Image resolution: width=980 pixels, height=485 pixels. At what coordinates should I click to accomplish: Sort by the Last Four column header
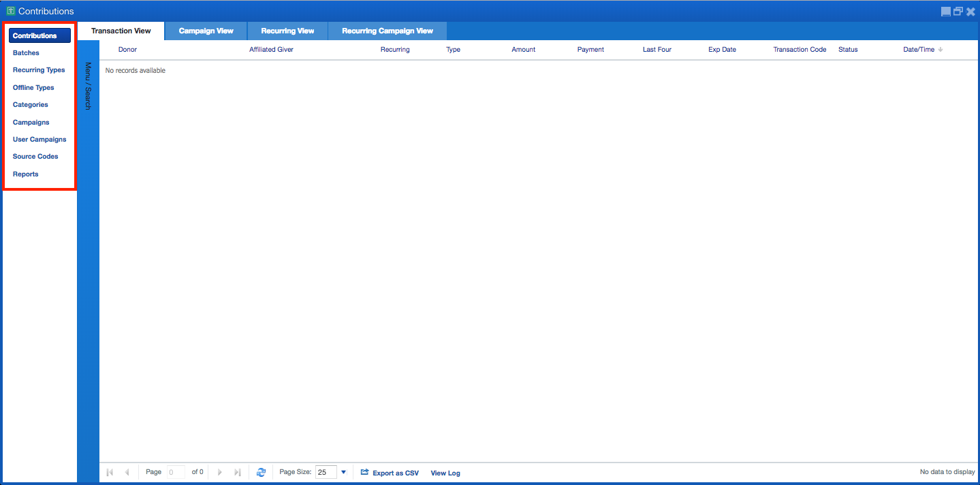point(657,50)
